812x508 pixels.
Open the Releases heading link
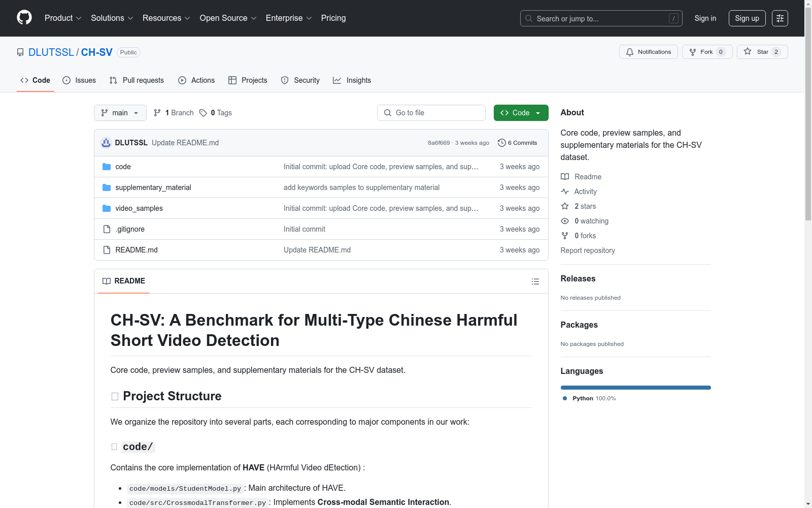(x=578, y=278)
